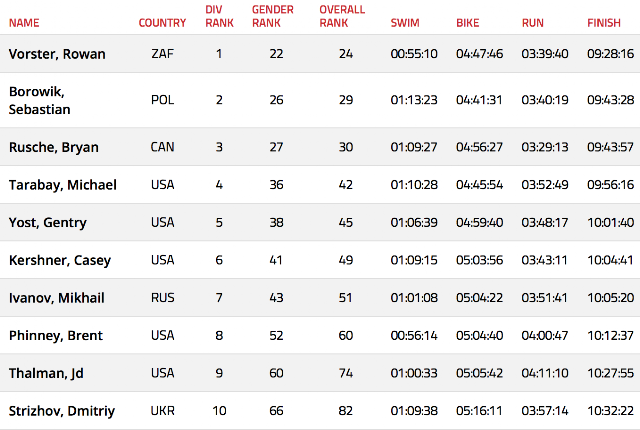Sort by the SWIM time header
This screenshot has height=430, width=640.
405,23
